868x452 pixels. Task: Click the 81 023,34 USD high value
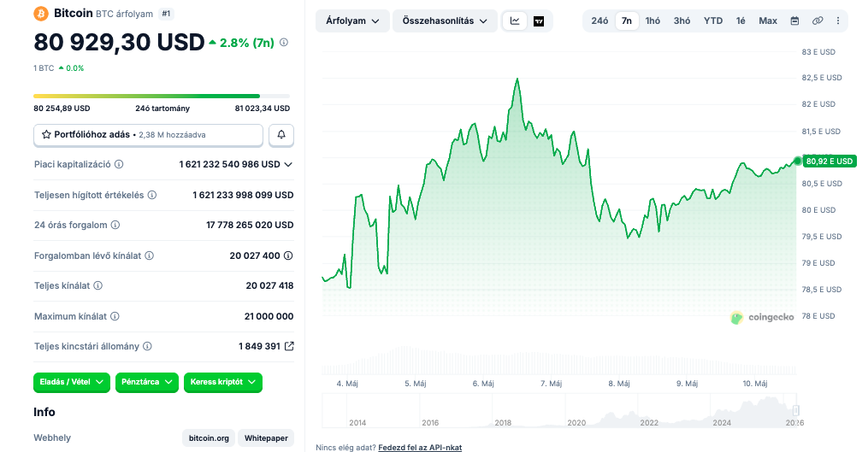point(263,109)
